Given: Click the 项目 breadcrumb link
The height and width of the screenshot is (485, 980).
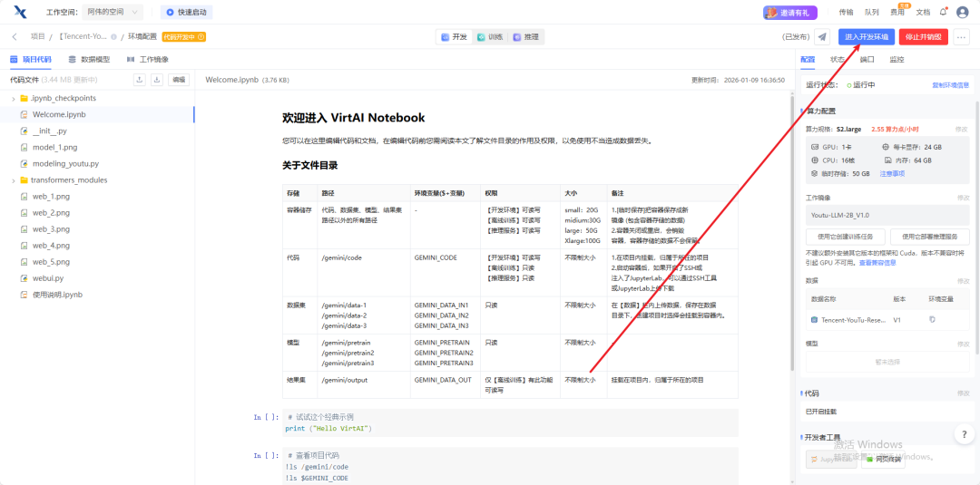Looking at the screenshot, I should pos(37,37).
